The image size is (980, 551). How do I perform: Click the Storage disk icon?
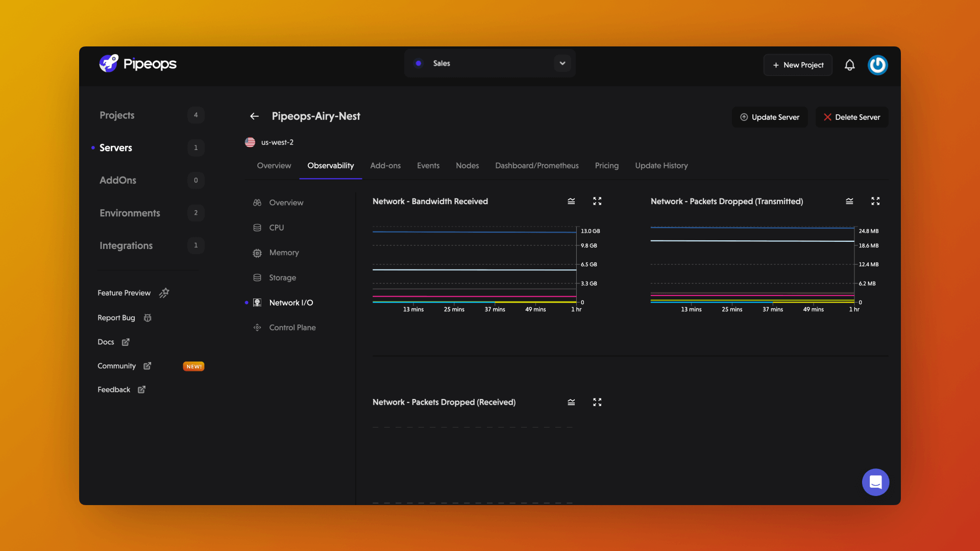tap(257, 278)
